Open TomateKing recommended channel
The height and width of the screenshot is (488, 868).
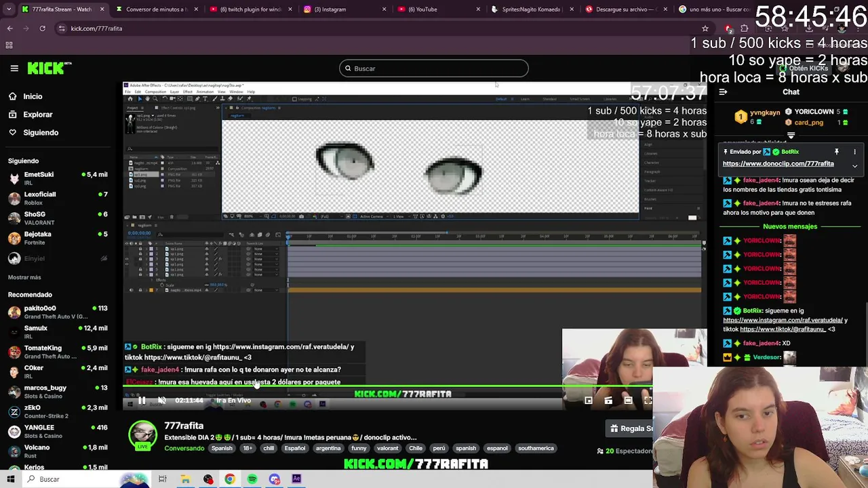[x=58, y=352]
